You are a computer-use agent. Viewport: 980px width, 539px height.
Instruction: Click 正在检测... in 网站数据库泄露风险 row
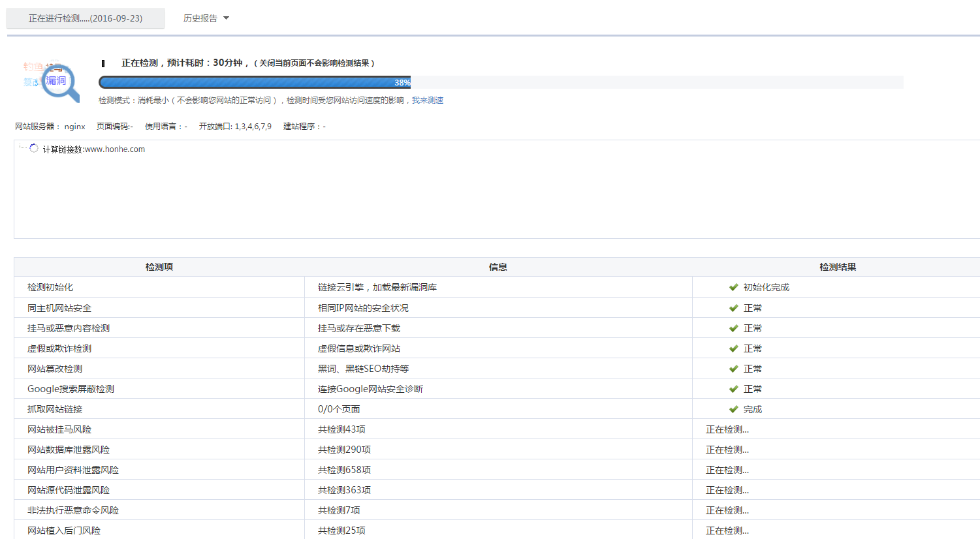(727, 450)
